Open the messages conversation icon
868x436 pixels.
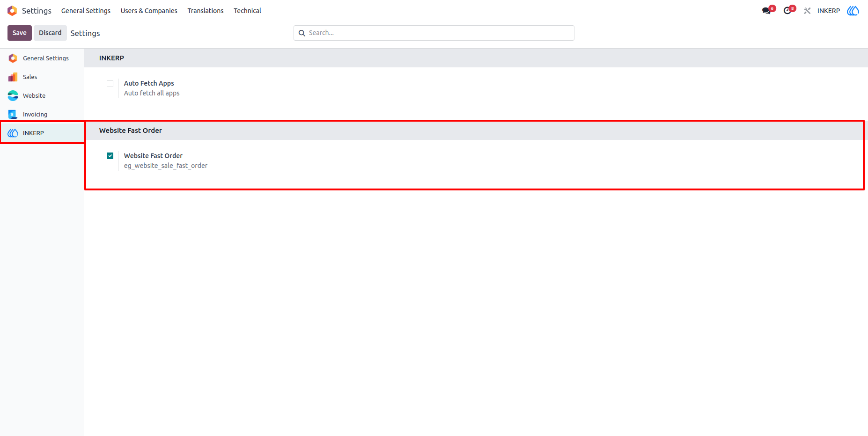click(766, 11)
